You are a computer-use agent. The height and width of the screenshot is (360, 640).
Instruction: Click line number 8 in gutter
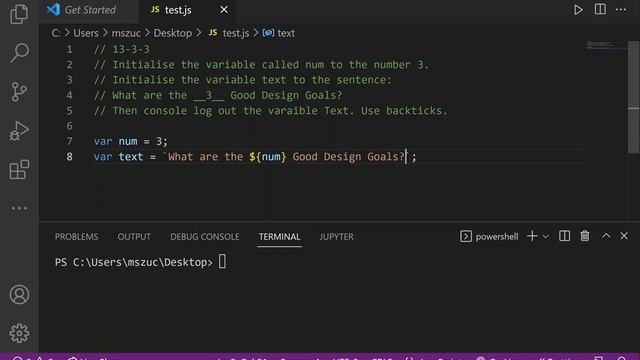click(69, 157)
